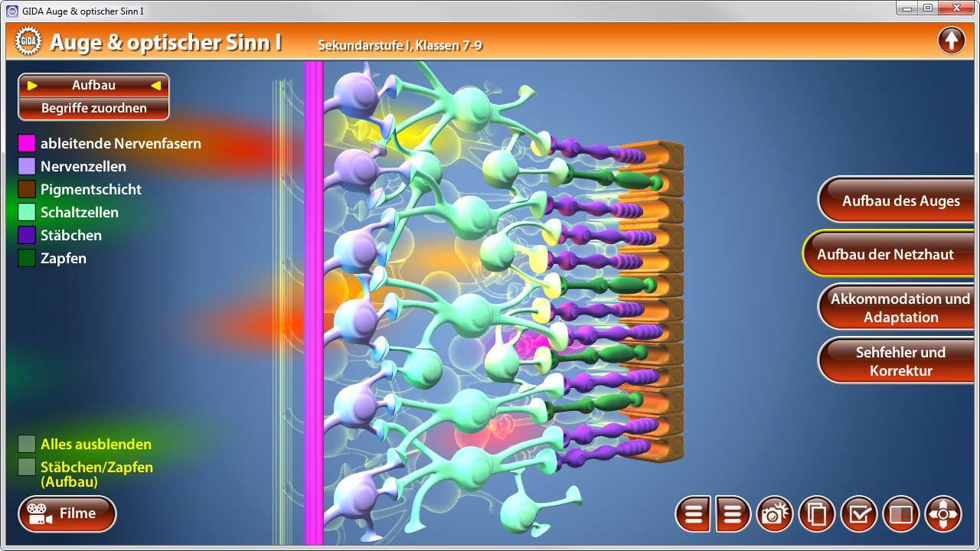Click the up arrow icon in header
Screen dimensions: 980x551
click(951, 41)
